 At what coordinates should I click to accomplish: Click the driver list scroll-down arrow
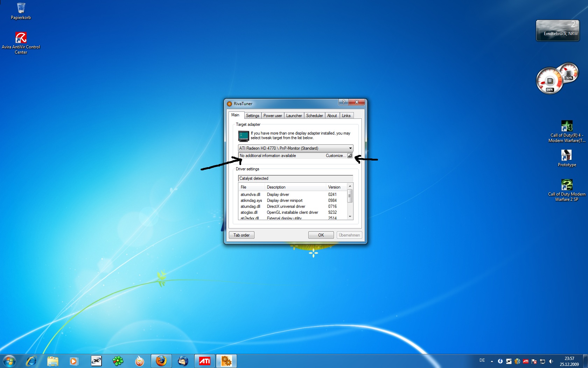350,217
